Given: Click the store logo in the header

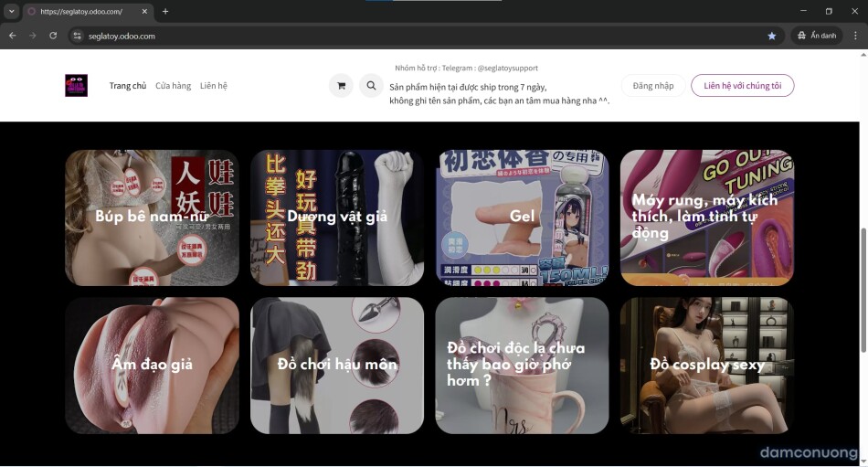Looking at the screenshot, I should point(76,86).
